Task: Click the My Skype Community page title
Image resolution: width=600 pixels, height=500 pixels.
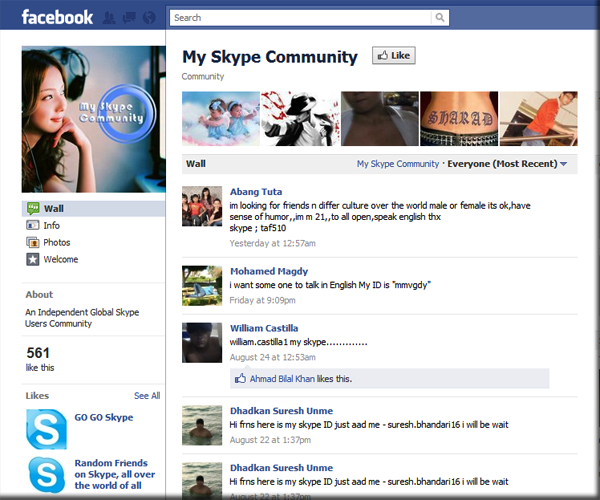Action: point(270,57)
